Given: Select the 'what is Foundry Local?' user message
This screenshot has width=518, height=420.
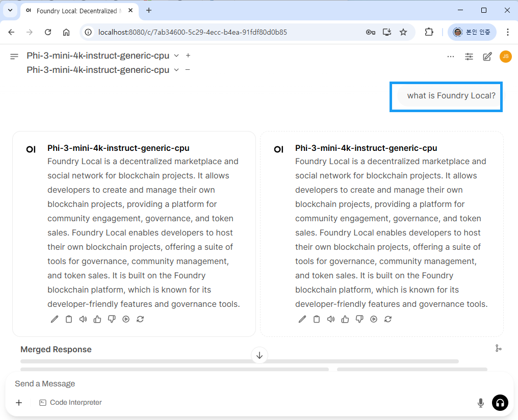Looking at the screenshot, I should click(451, 96).
